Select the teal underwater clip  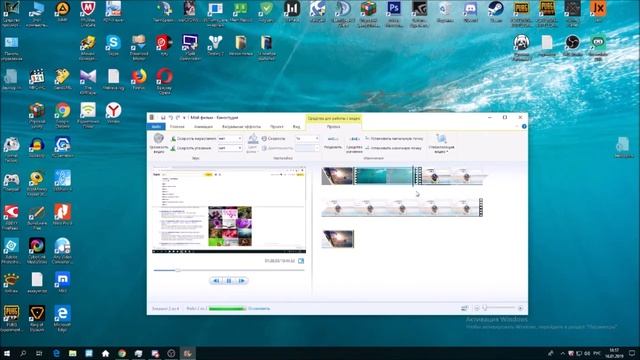coord(384,176)
